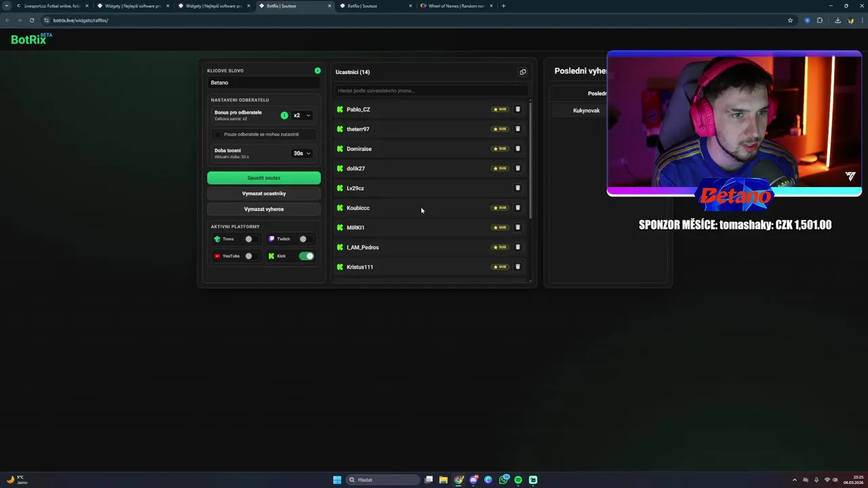Reload the page
Screen dimensions: 868x488
31,20
